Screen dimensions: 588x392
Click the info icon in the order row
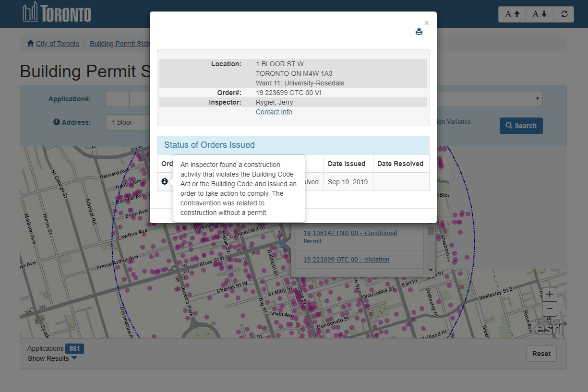tap(165, 181)
